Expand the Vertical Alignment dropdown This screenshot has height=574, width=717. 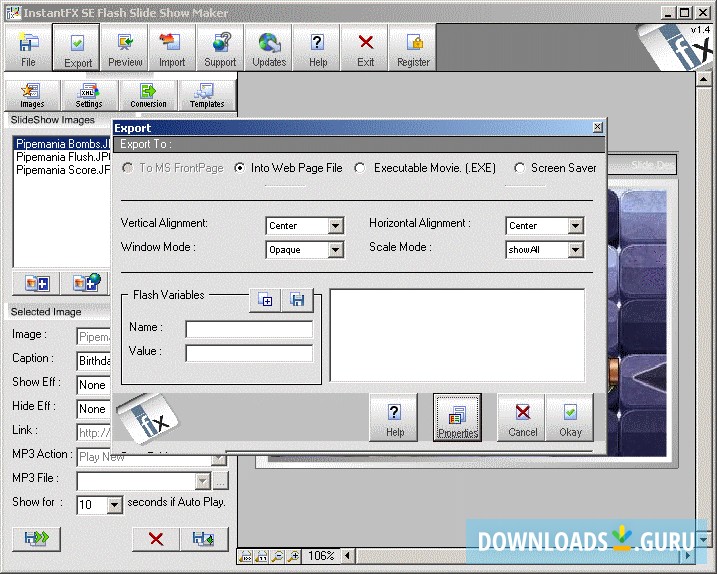[335, 226]
